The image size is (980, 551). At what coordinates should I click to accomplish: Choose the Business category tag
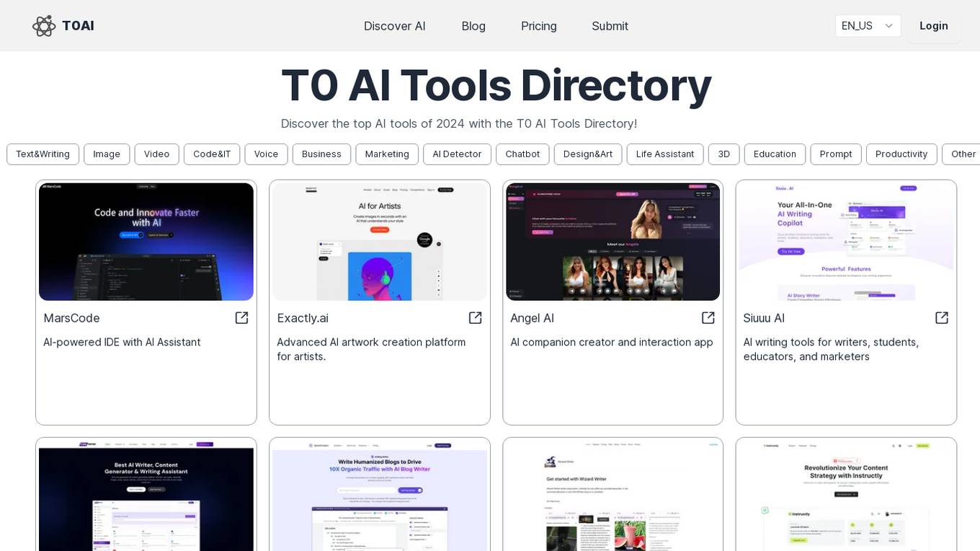coord(321,154)
